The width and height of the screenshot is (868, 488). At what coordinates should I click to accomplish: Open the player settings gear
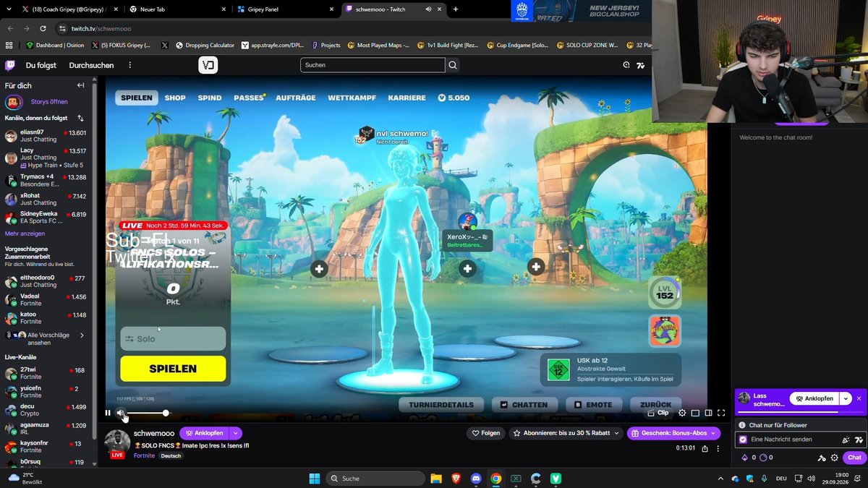682,413
